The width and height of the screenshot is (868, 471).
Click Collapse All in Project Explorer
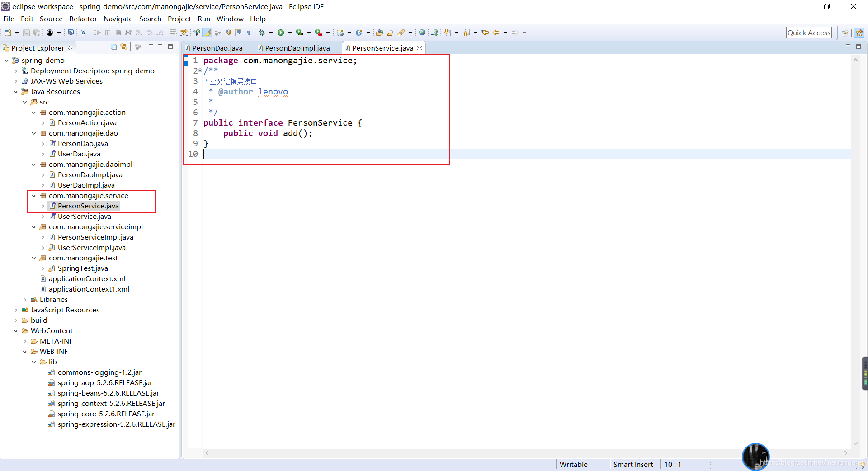point(114,47)
